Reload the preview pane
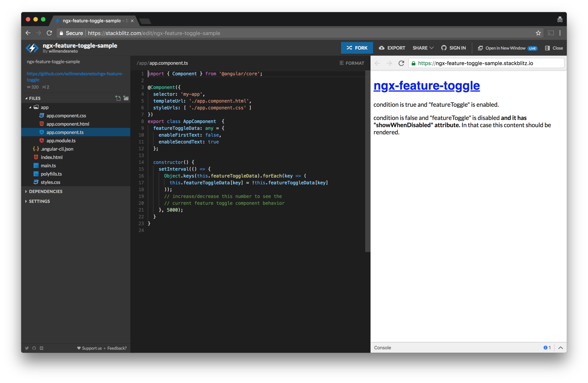 pyautogui.click(x=401, y=63)
